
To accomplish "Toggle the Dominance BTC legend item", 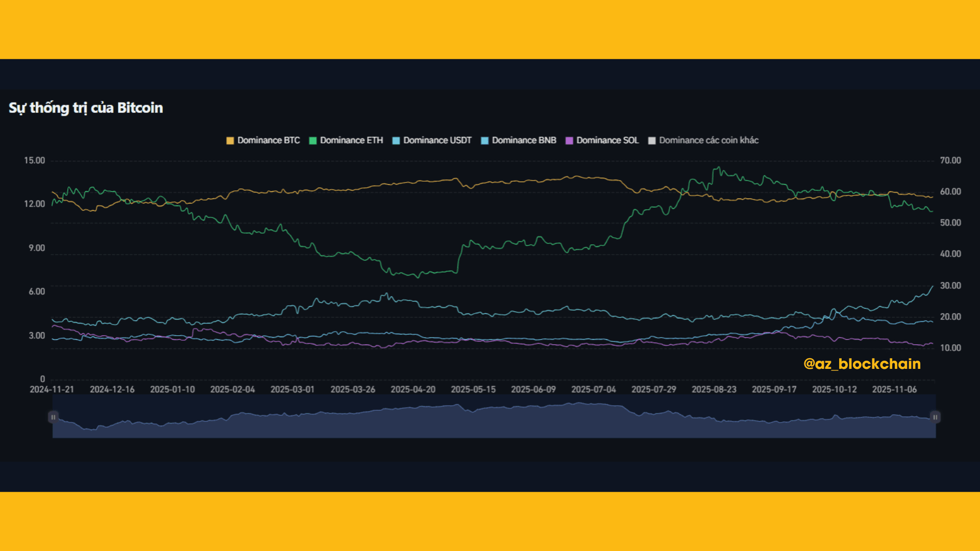I will tap(268, 140).
